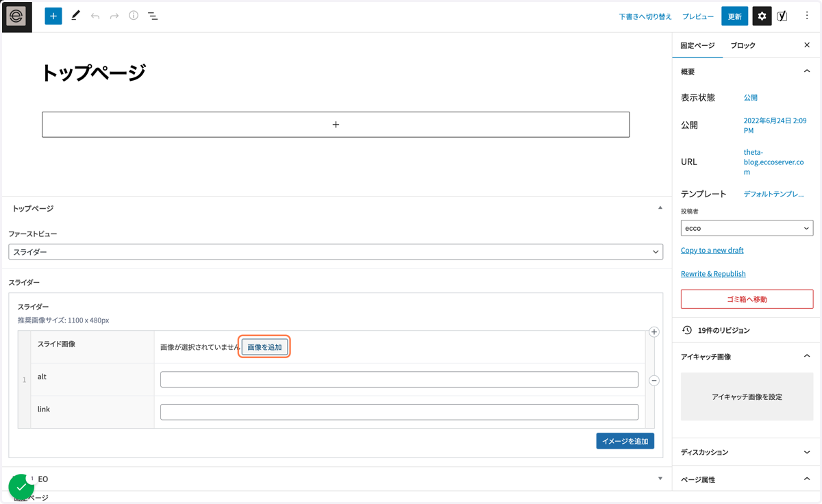Add a slider row with plus icon
822x504 pixels.
(654, 332)
